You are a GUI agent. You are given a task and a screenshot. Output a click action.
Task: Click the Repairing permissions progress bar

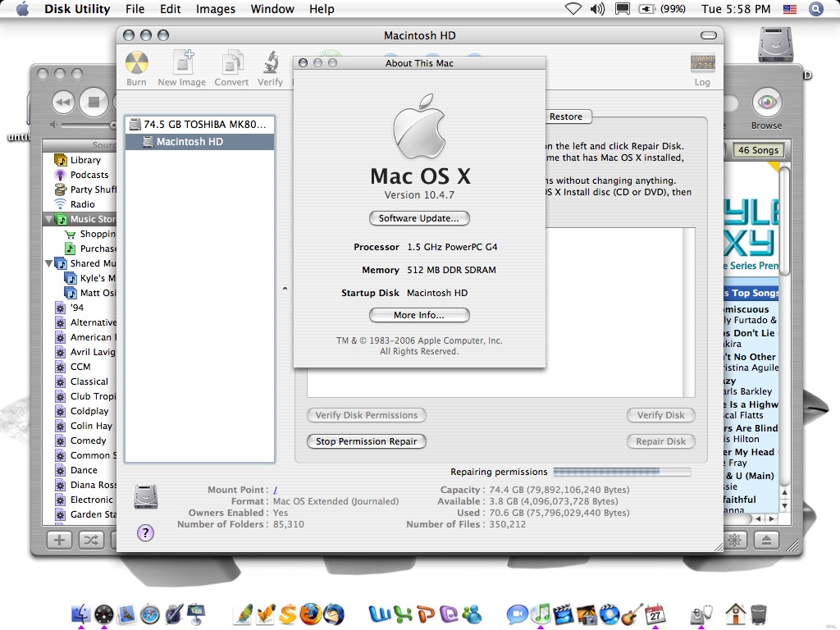point(622,472)
